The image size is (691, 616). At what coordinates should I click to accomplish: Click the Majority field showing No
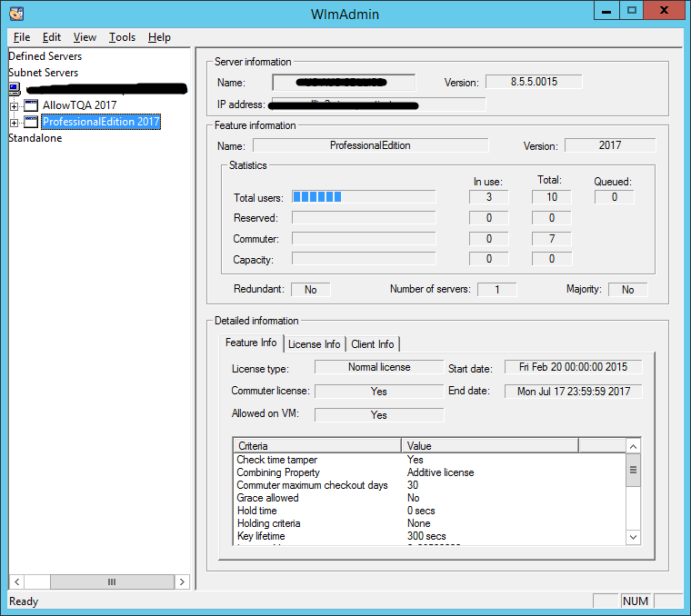pos(628,289)
